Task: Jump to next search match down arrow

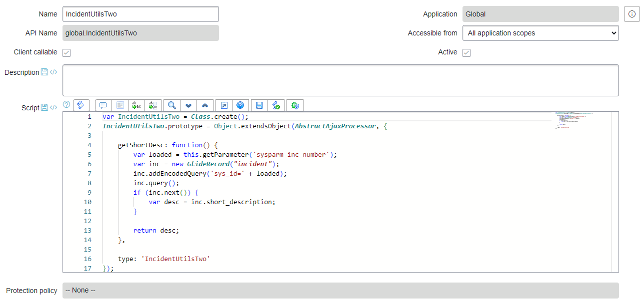Action: tap(188, 105)
